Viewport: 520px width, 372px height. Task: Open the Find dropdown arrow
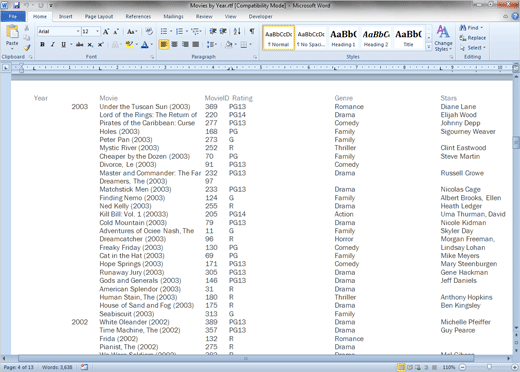tap(481, 28)
